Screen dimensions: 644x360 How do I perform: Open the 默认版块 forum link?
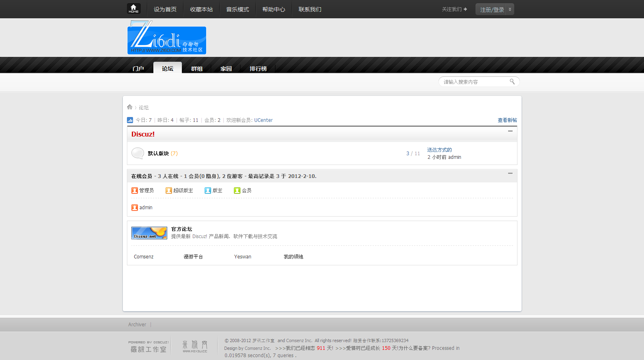click(158, 154)
